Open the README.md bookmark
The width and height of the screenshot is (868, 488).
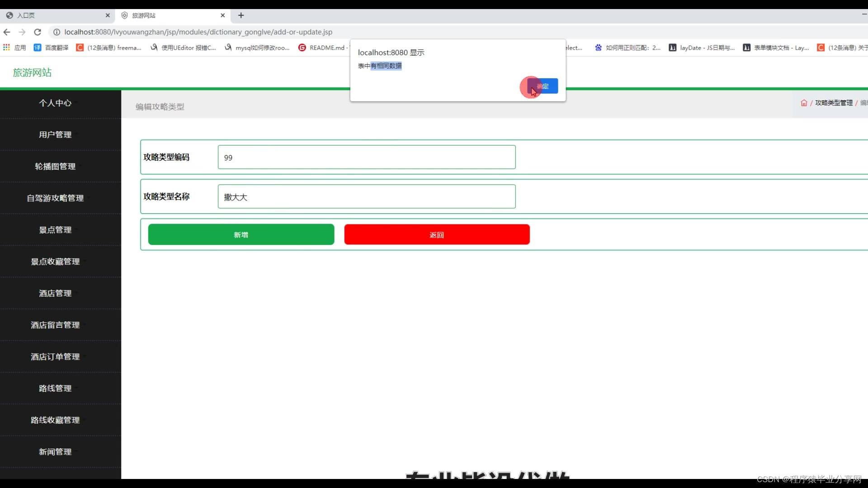click(x=322, y=47)
